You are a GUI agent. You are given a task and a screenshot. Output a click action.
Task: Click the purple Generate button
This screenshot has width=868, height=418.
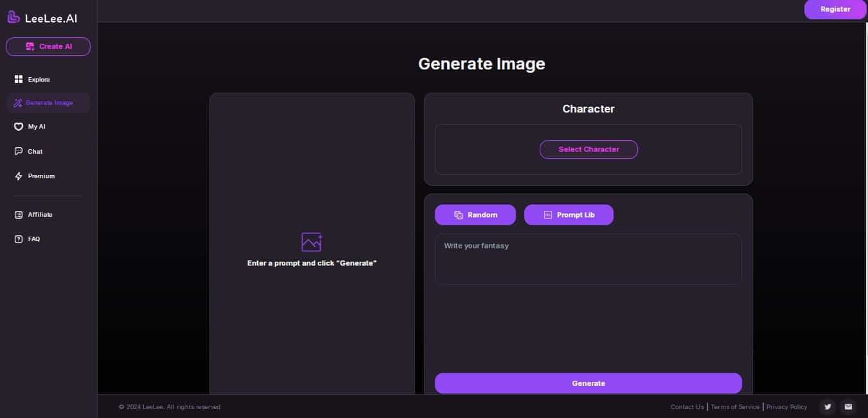point(589,383)
